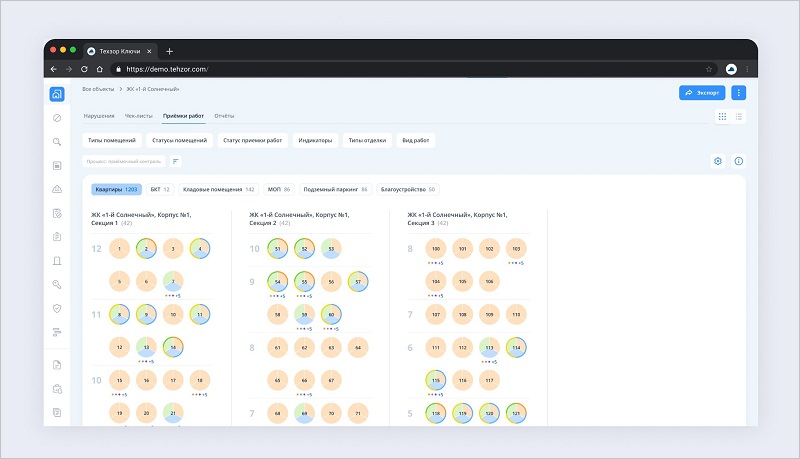Click the Экспорт button
Image resolution: width=800 pixels, height=459 pixels.
[702, 92]
